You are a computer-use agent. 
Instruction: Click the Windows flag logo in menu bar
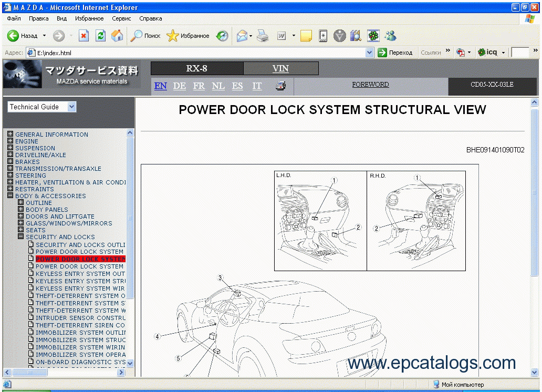click(x=529, y=19)
